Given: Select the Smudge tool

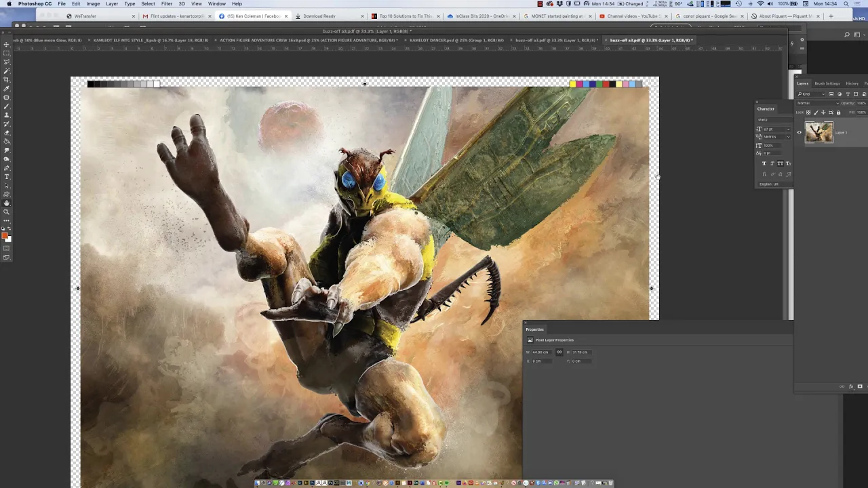Looking at the screenshot, I should [7, 150].
